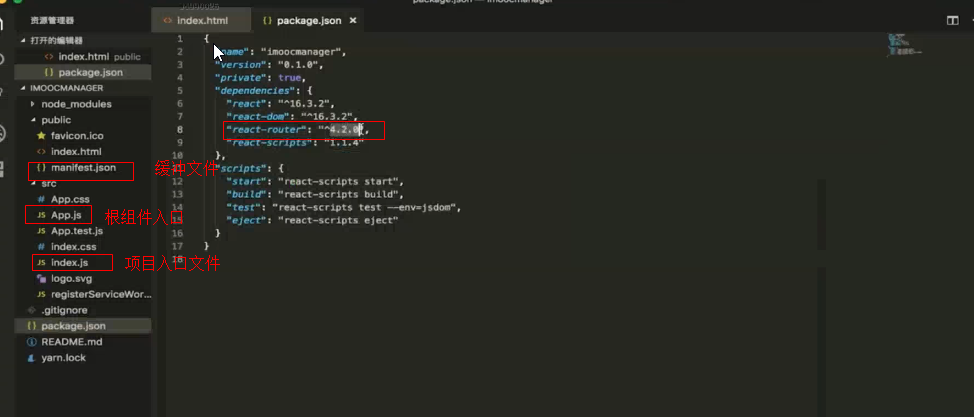Click the split editor icon
974x417 pixels.
952,21
